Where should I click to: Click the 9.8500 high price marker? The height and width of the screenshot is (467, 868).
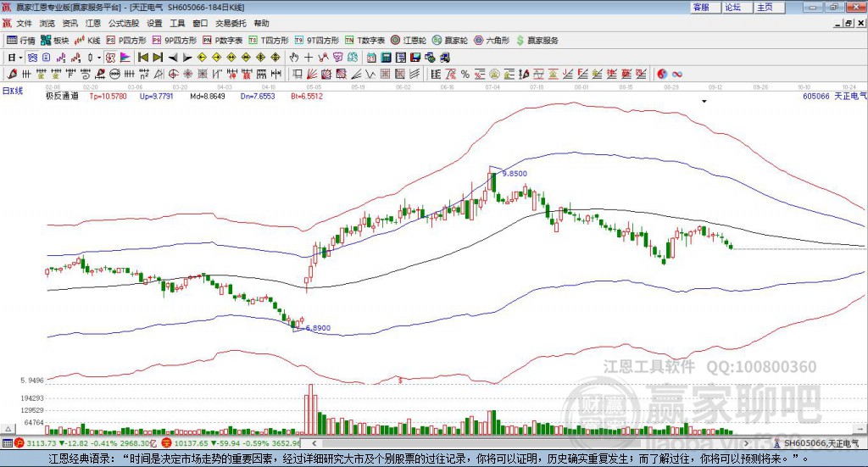pyautogui.click(x=515, y=173)
